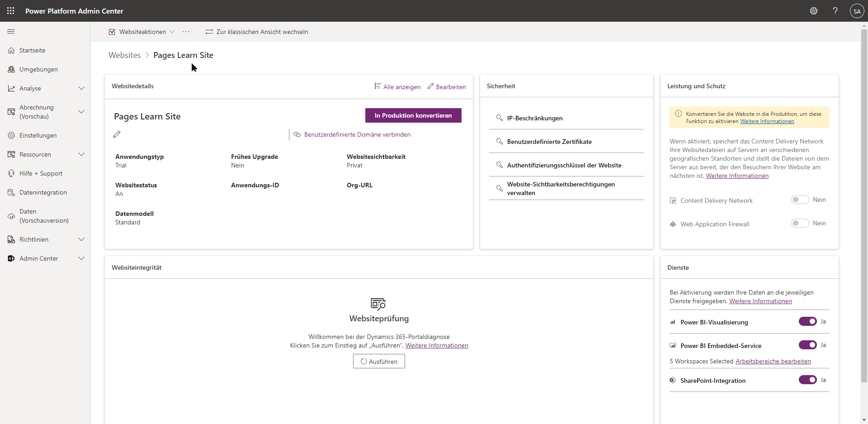Click Bearbeiten in Websitedetails

(x=447, y=86)
